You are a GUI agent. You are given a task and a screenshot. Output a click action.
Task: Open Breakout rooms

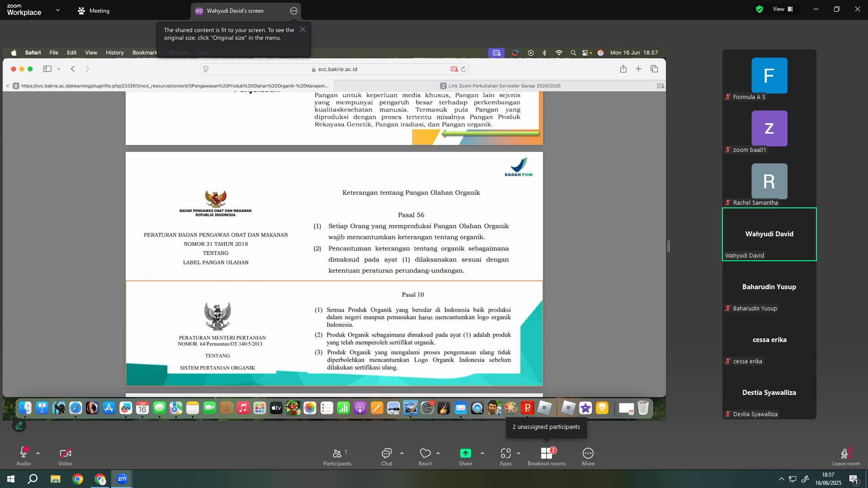pos(547,456)
